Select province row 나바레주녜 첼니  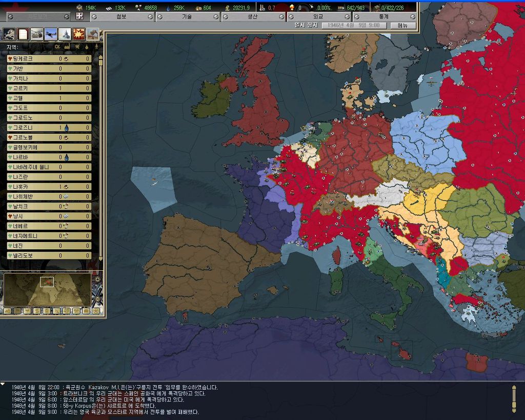(x=49, y=167)
